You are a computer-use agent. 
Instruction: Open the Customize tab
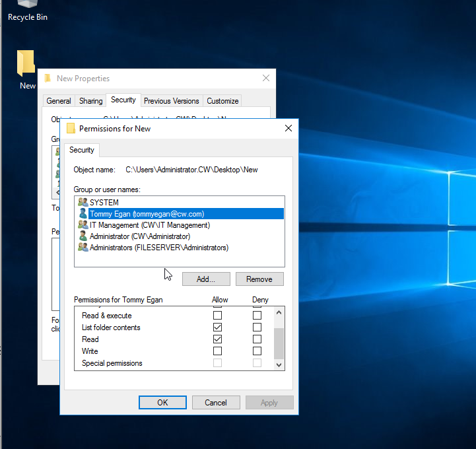pyautogui.click(x=222, y=101)
